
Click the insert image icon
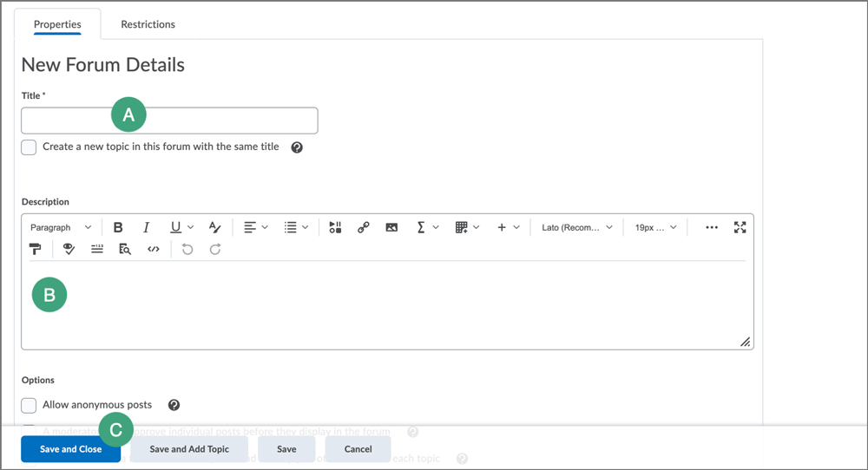click(391, 227)
